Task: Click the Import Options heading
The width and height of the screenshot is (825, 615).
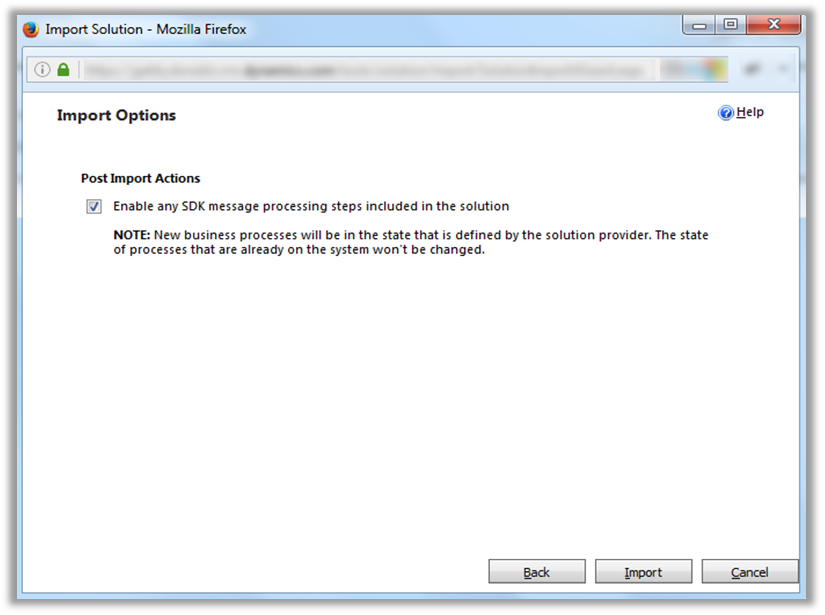Action: [x=116, y=116]
